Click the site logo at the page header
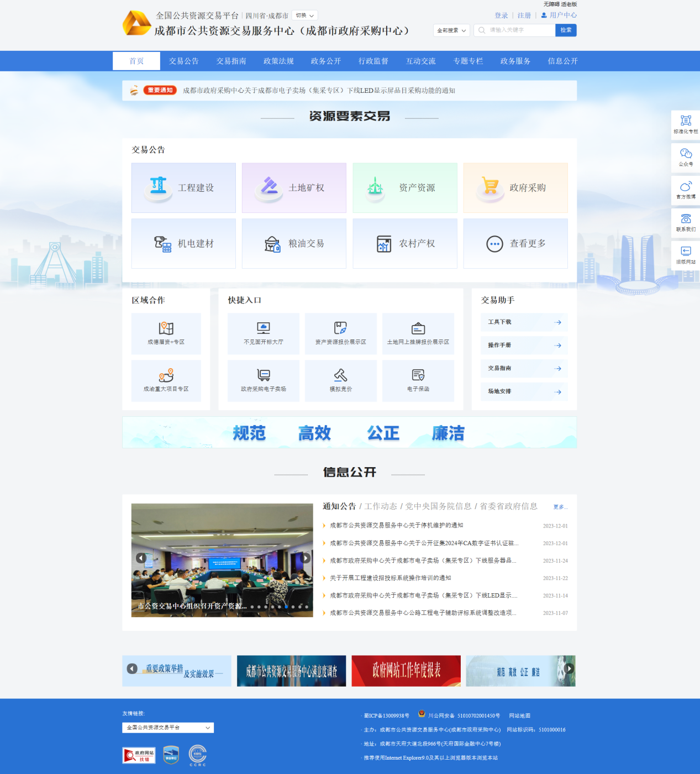The width and height of the screenshot is (700, 774). click(x=136, y=23)
